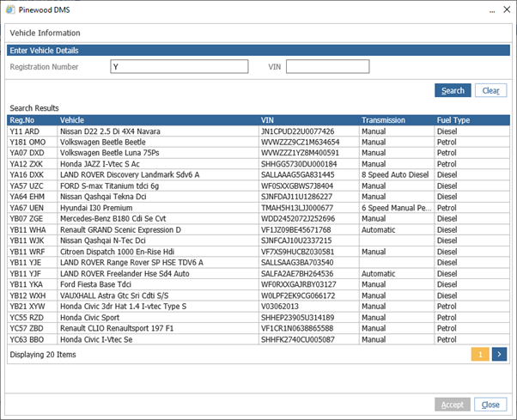Open the ellipsis options in title bar

point(492,11)
